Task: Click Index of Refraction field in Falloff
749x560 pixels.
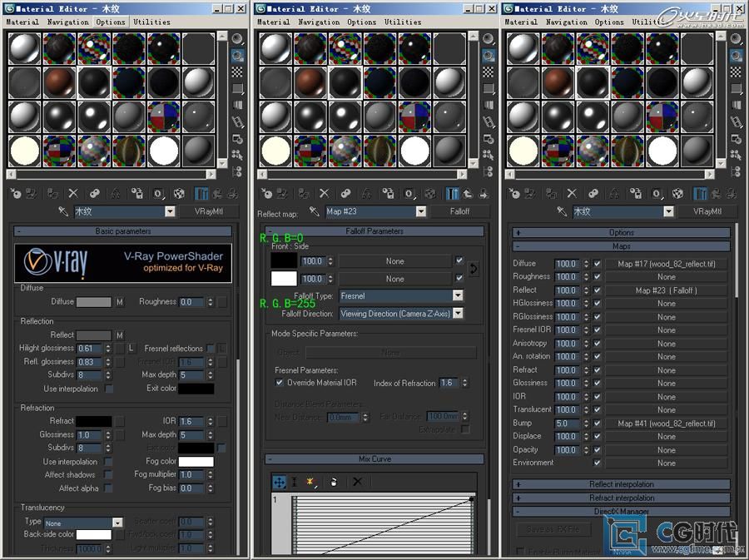Action: [x=449, y=383]
